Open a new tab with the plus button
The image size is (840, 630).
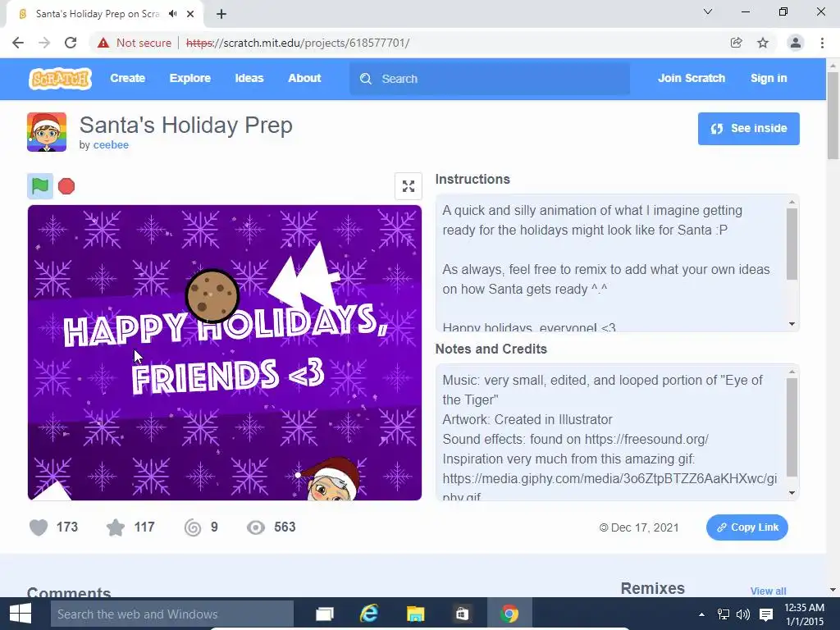(221, 14)
